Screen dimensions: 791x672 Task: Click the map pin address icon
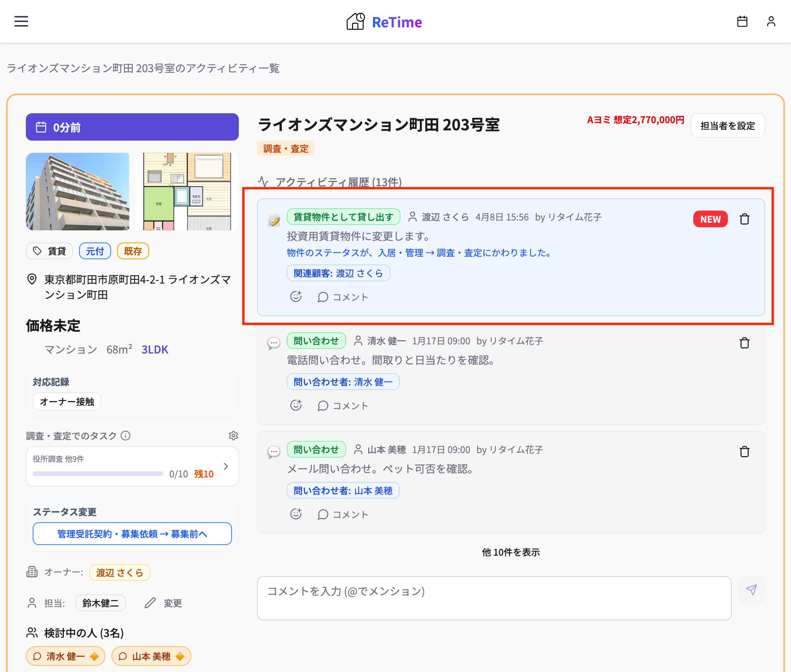click(x=32, y=279)
